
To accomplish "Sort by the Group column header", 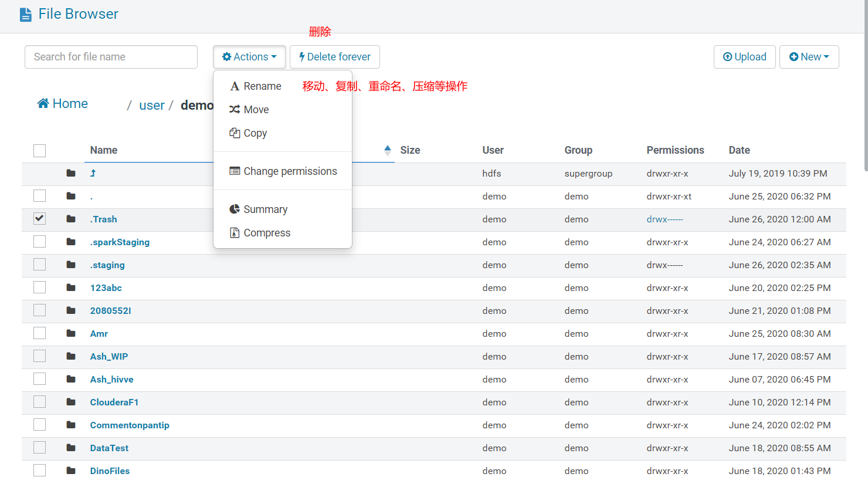I will 578,150.
